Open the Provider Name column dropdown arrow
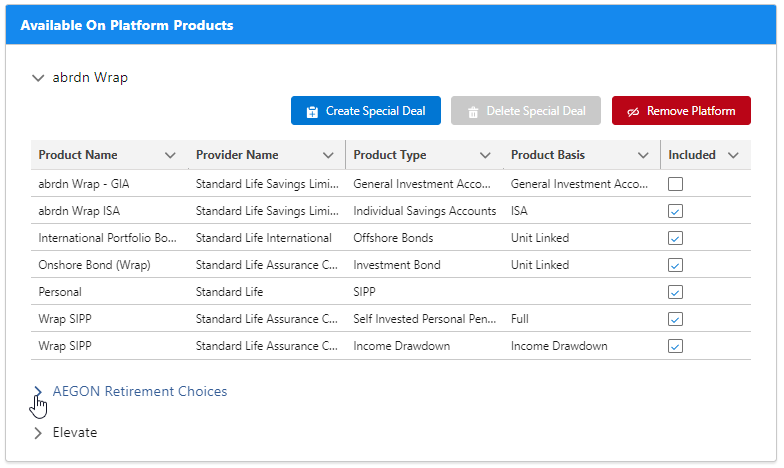 (x=328, y=155)
